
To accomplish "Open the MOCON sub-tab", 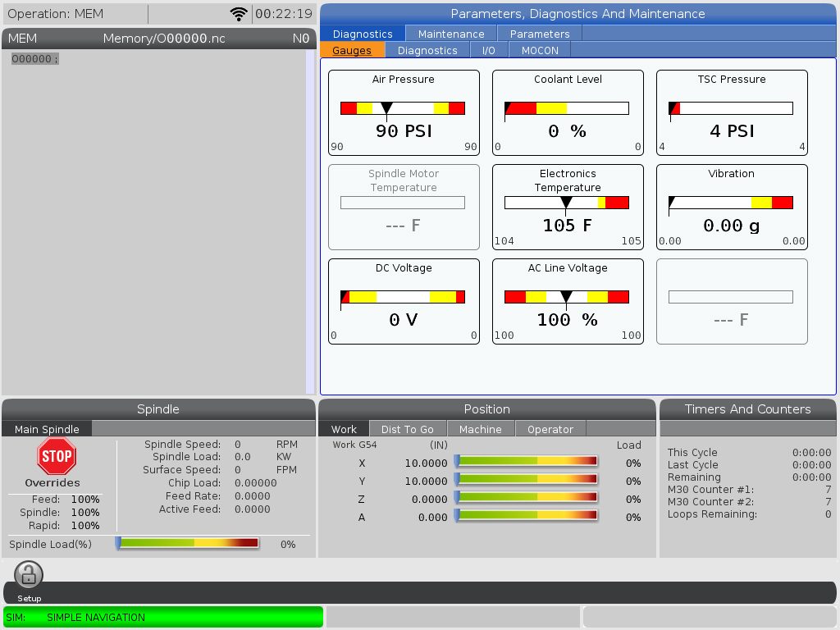I will (x=540, y=50).
